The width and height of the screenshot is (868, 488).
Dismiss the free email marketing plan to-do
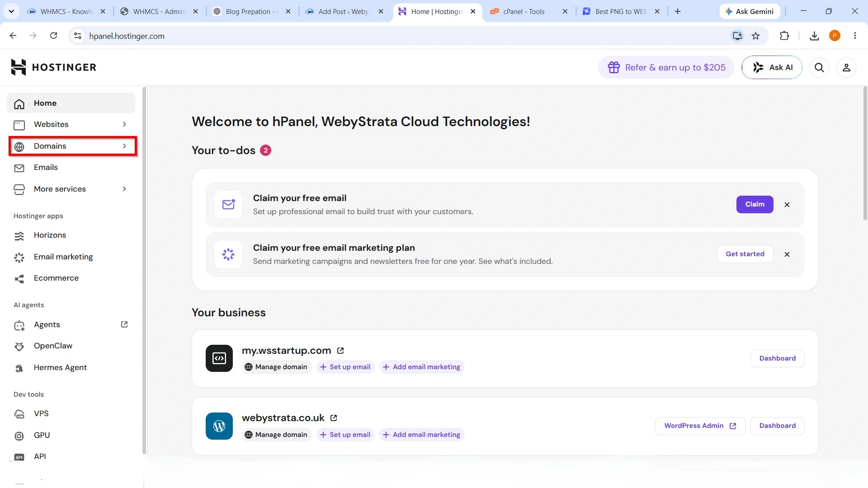coord(787,254)
